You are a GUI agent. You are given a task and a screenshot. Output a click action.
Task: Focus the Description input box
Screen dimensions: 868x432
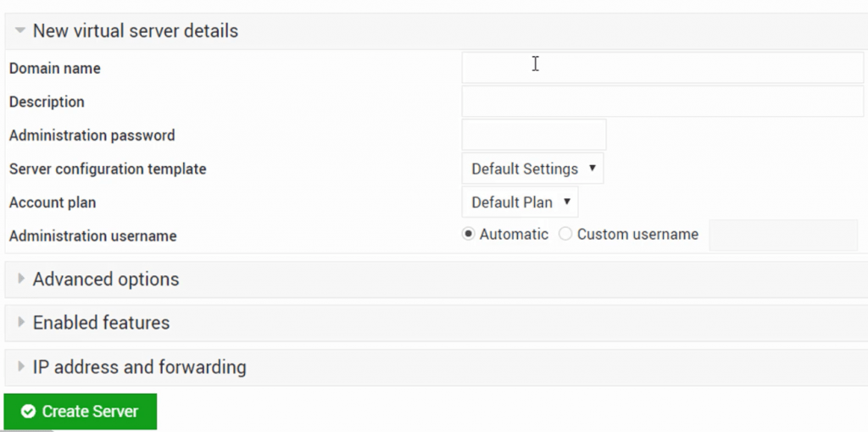point(662,102)
